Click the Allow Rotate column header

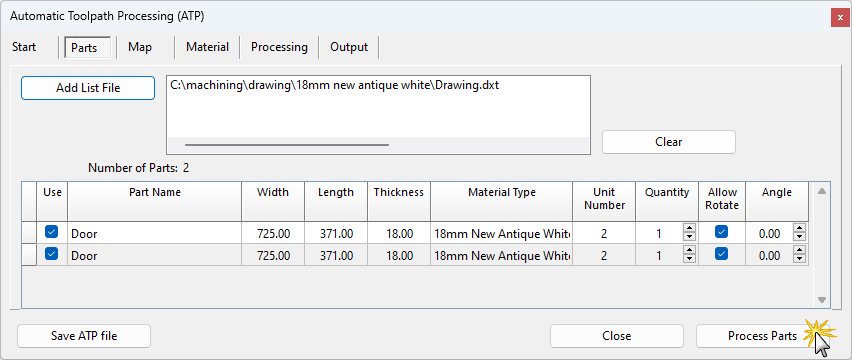point(722,201)
